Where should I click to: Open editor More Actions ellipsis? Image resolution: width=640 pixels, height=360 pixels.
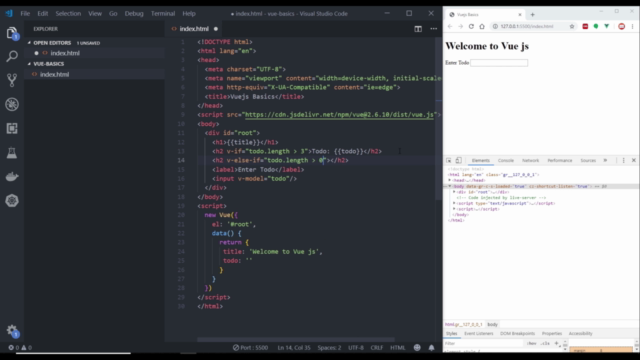coord(433,29)
